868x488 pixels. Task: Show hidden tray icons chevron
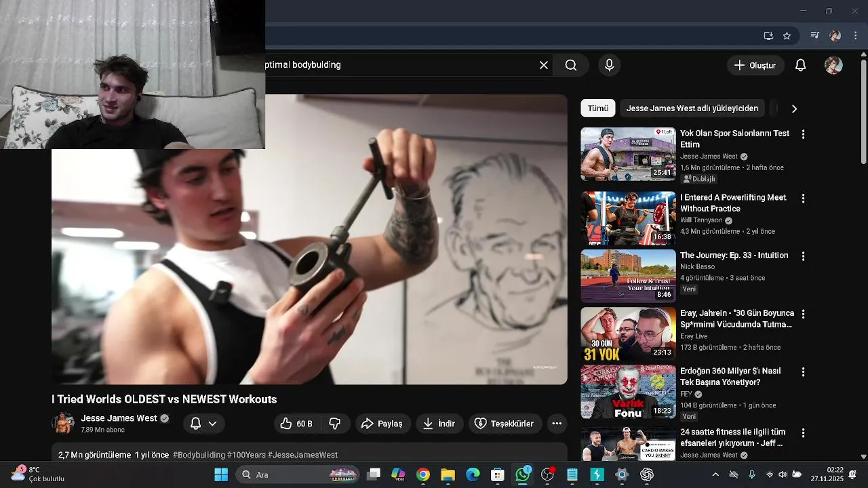pos(715,474)
